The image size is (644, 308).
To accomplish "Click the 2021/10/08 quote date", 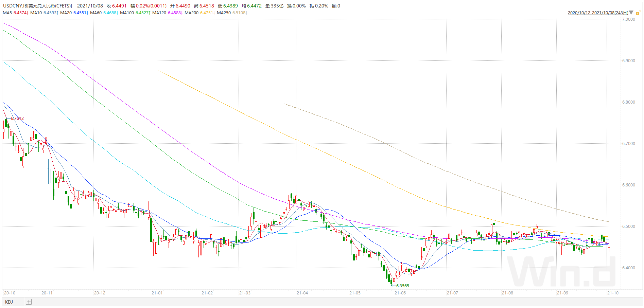I will (x=90, y=6).
